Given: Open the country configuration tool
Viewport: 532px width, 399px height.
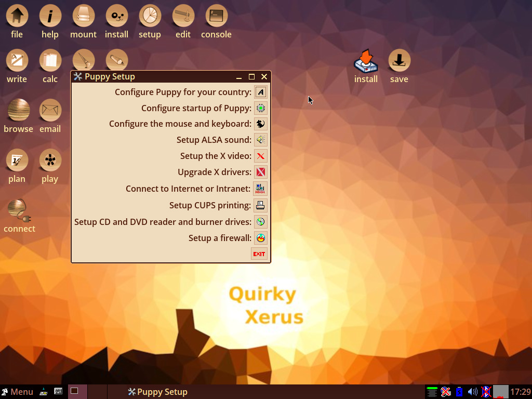Looking at the screenshot, I should (x=260, y=92).
